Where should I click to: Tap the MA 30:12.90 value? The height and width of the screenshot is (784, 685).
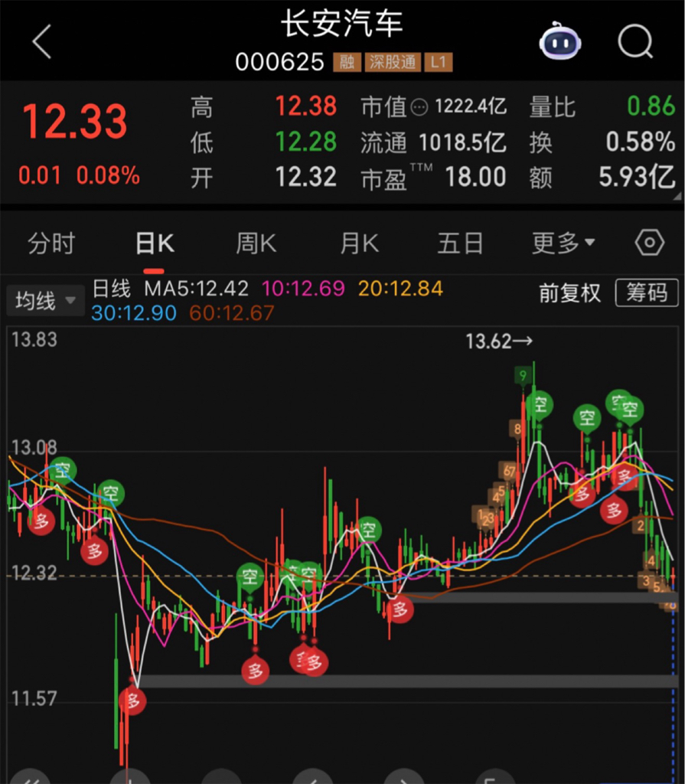tap(134, 313)
